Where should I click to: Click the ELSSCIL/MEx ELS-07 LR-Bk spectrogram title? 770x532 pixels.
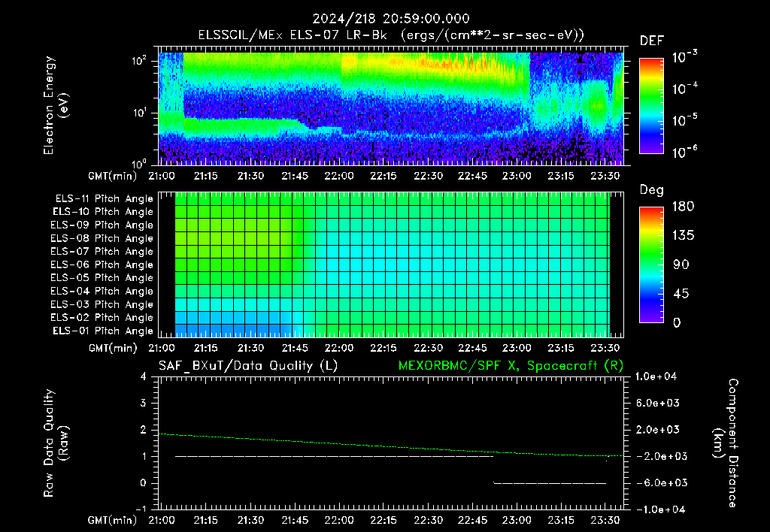pyautogui.click(x=391, y=35)
